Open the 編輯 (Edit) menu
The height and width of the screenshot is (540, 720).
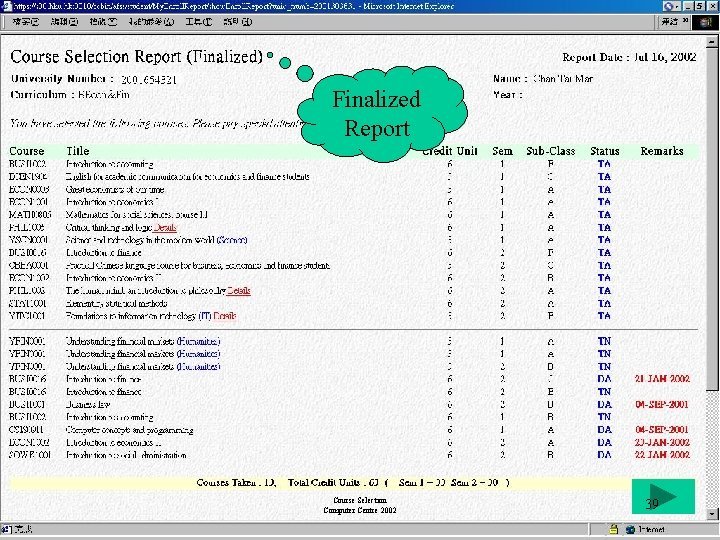click(64, 22)
